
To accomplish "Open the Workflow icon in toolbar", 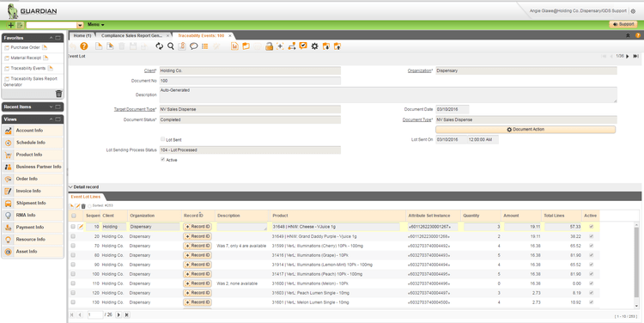I will [292, 46].
